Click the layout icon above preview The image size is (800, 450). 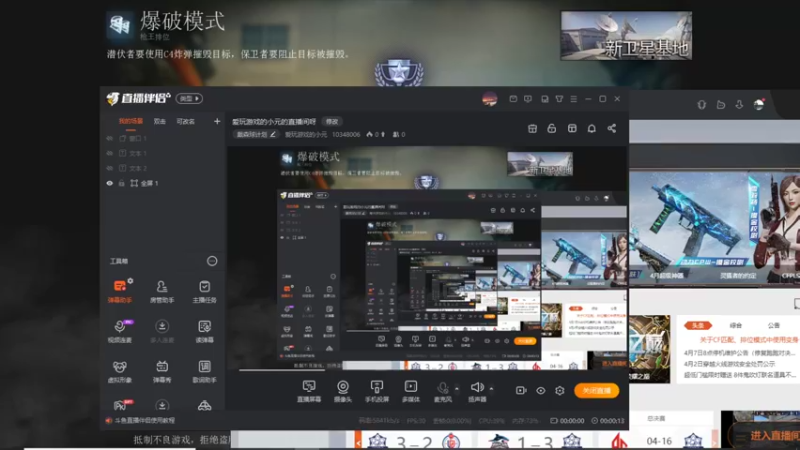click(x=572, y=129)
